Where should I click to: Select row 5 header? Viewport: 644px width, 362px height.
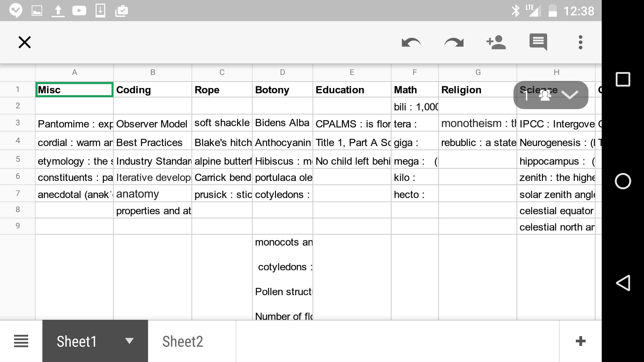pyautogui.click(x=18, y=159)
